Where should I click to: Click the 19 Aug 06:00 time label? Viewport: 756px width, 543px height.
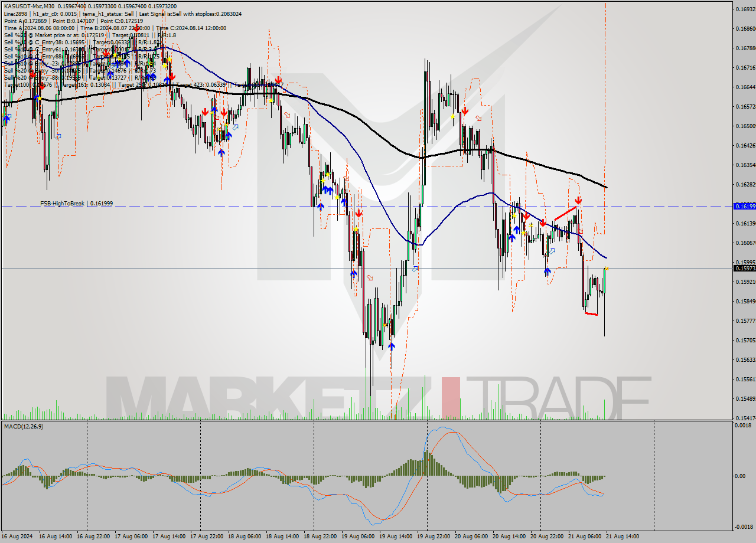pyautogui.click(x=357, y=537)
